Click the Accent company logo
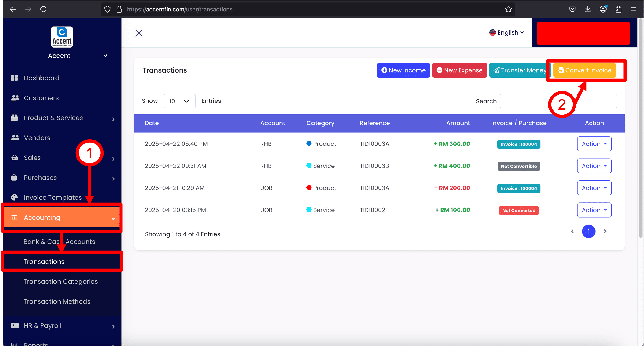644x347 pixels. (x=62, y=37)
